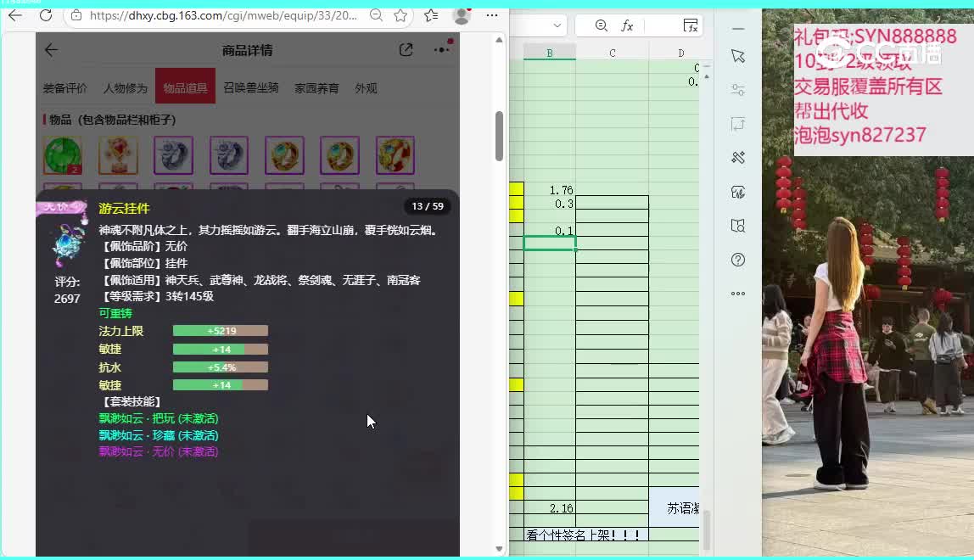Select the first gold ring with a blue gem
974x560 pixels.
tap(284, 155)
